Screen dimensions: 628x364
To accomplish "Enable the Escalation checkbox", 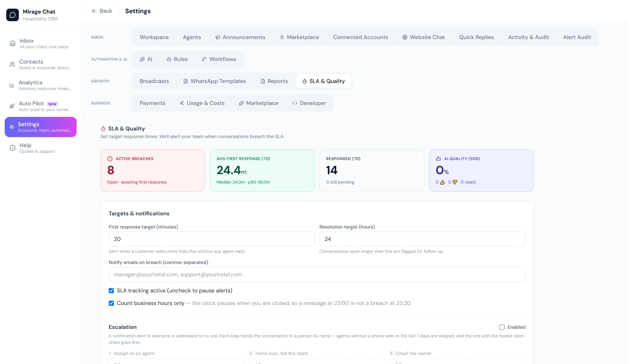I will point(502,327).
